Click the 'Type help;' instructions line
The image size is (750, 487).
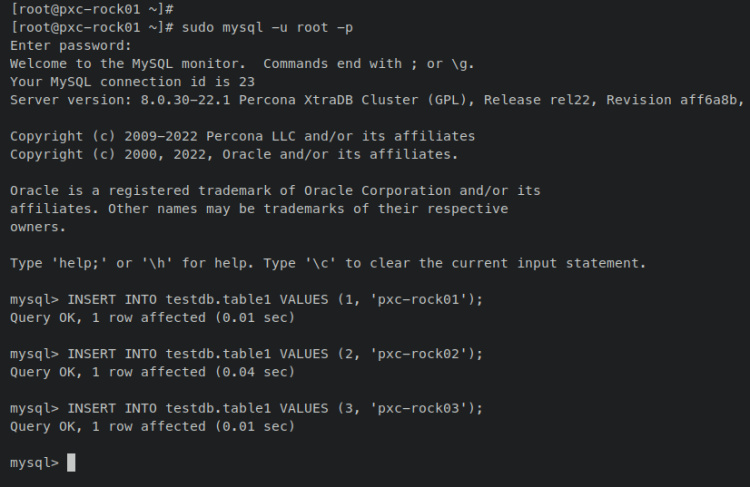(x=328, y=263)
